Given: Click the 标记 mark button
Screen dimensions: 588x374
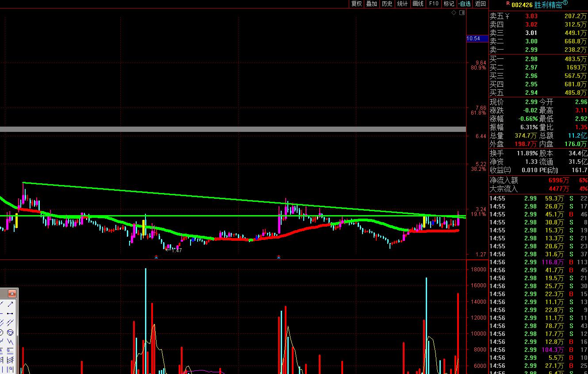Looking at the screenshot, I should pyautogui.click(x=449, y=4).
